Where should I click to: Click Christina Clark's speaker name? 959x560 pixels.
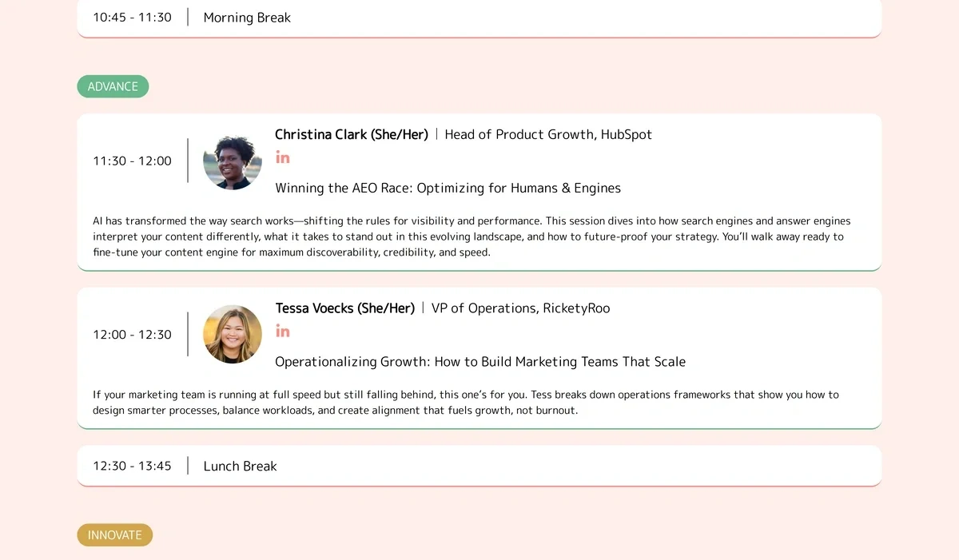352,134
